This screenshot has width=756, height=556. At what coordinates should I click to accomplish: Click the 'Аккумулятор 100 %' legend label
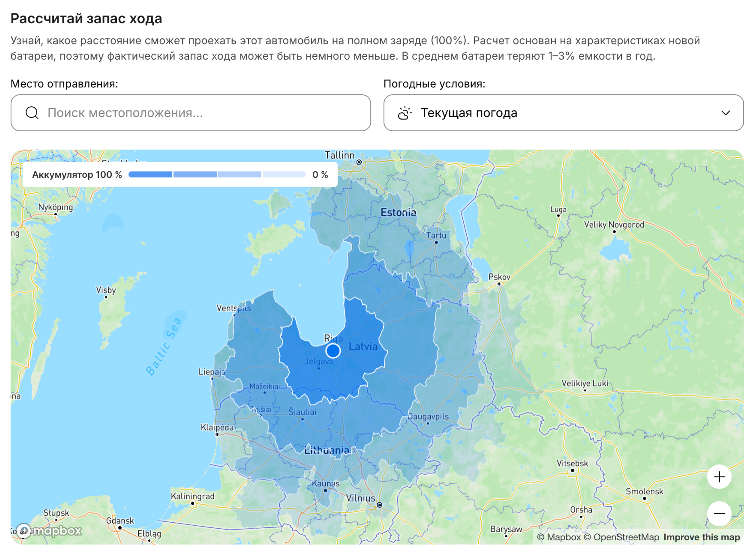77,175
